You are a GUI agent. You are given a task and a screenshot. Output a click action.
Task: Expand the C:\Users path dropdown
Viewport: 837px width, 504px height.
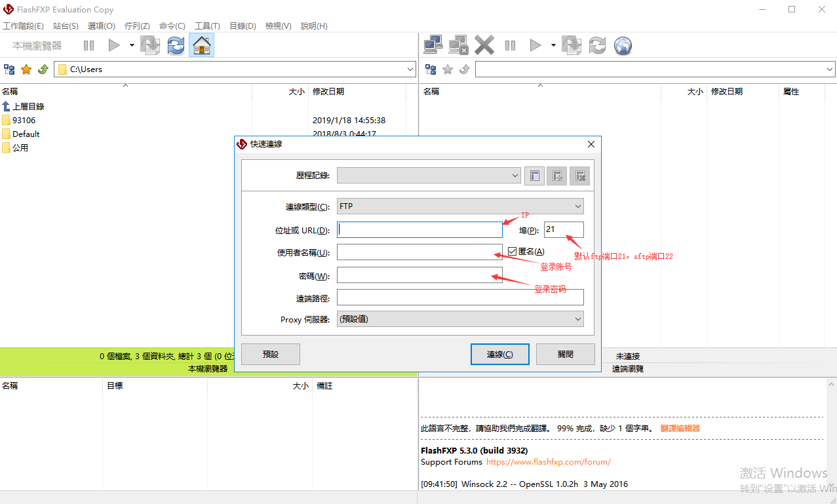[x=410, y=69]
